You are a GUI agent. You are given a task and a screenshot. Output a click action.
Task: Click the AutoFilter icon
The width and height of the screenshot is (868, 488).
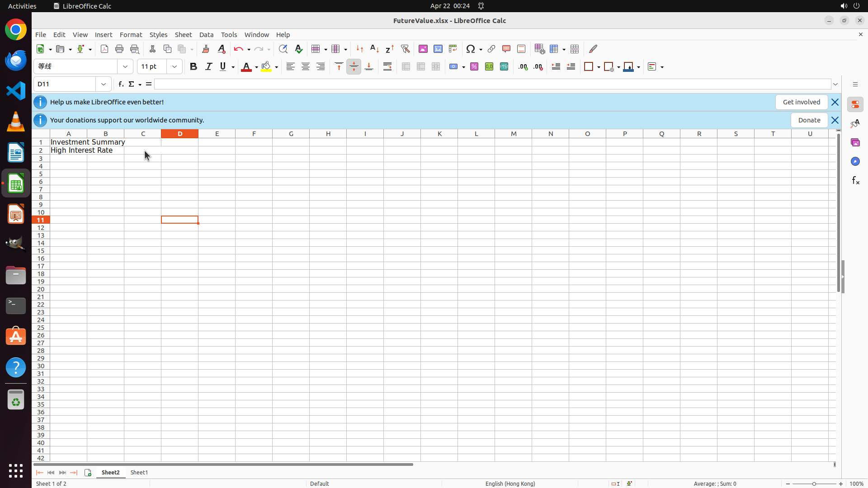(x=405, y=49)
